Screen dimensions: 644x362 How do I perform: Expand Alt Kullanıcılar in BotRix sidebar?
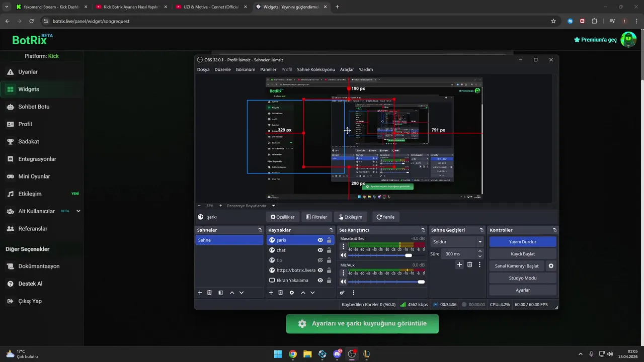78,211
